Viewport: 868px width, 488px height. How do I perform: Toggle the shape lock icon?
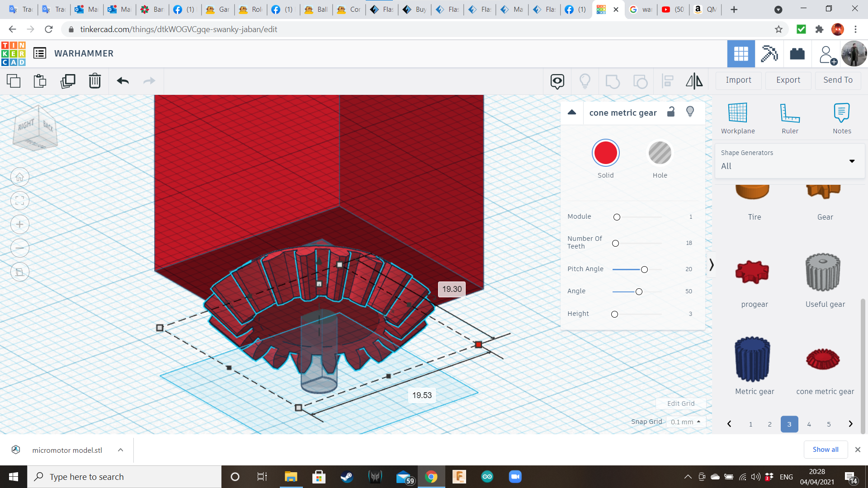click(671, 112)
